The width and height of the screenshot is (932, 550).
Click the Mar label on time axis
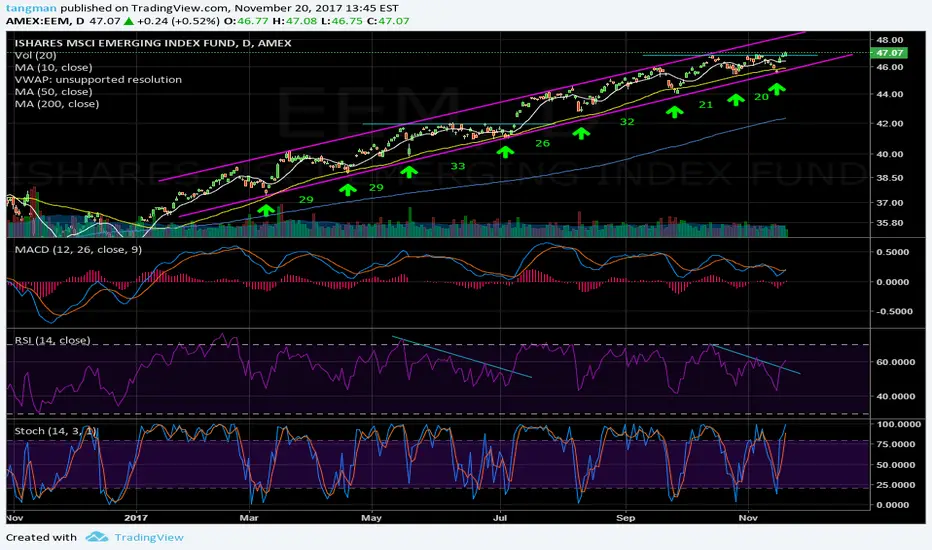[249, 518]
